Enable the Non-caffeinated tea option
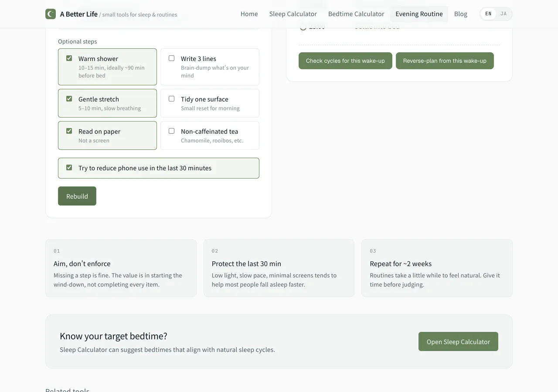558x392 pixels. (171, 131)
